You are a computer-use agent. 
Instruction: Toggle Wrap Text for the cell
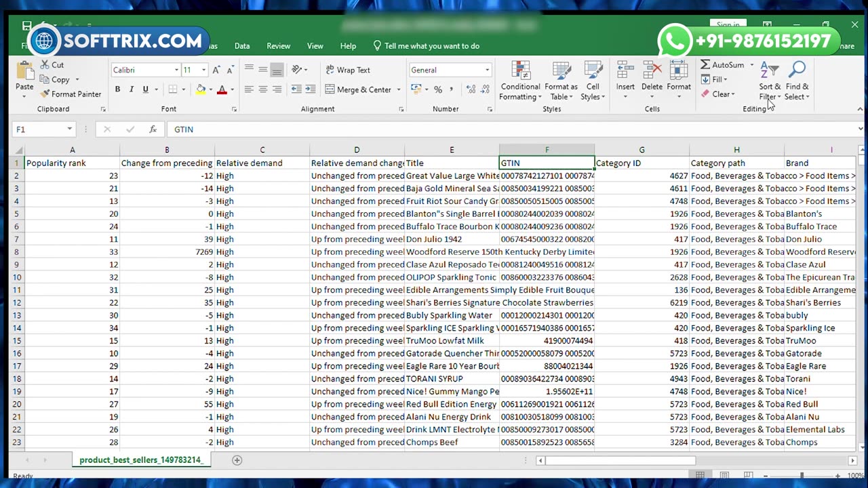[348, 70]
